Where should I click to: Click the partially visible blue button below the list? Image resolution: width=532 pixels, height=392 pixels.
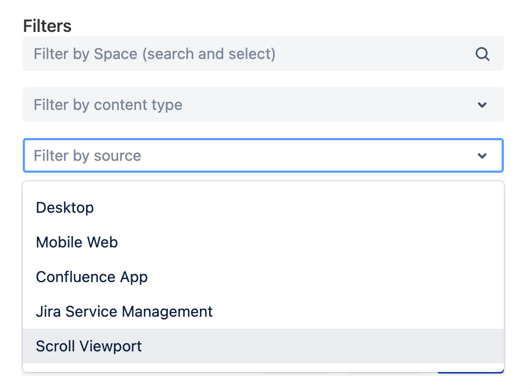tap(470, 371)
